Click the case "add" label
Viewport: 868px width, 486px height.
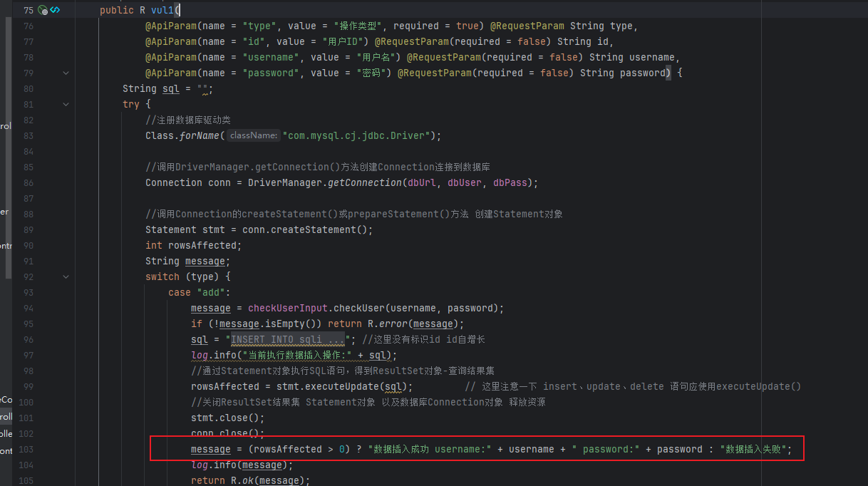[200, 292]
